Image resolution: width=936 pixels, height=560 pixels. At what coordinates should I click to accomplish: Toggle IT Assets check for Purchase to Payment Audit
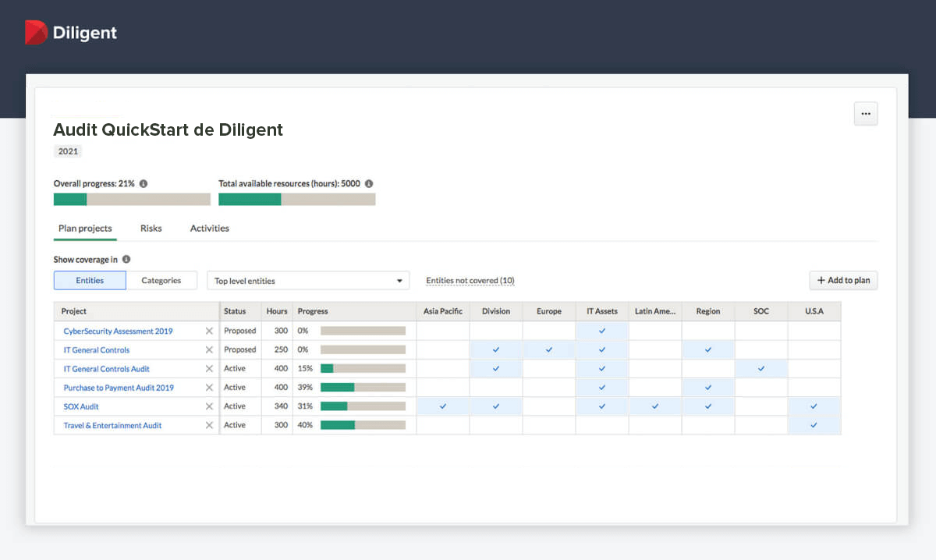coord(602,387)
